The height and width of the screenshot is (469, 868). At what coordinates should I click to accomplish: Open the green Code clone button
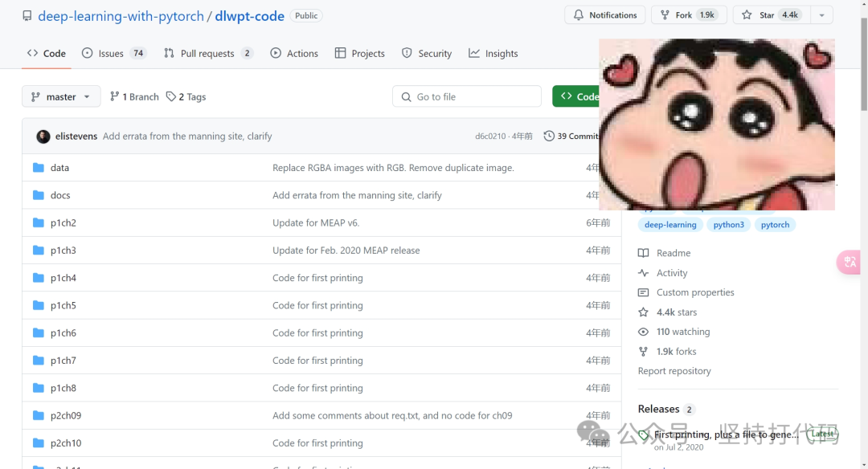coord(575,97)
